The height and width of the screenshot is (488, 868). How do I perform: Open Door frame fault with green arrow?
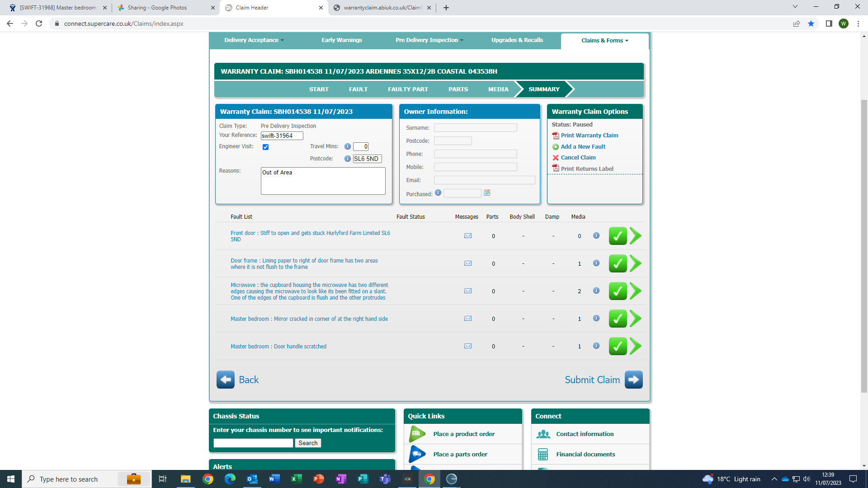coord(636,263)
